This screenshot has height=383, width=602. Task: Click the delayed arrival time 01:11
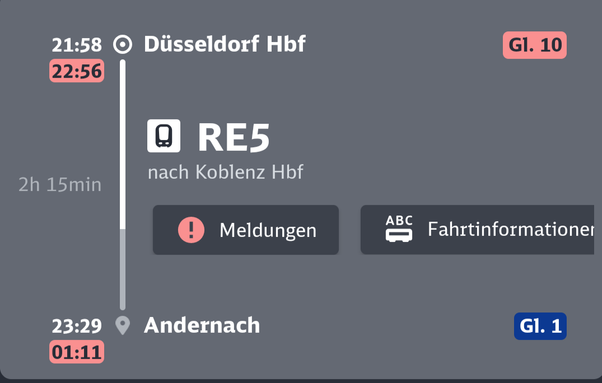tap(77, 352)
